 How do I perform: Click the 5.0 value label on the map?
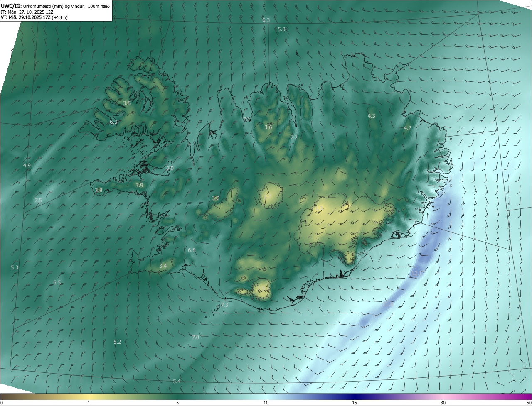[x=281, y=29]
